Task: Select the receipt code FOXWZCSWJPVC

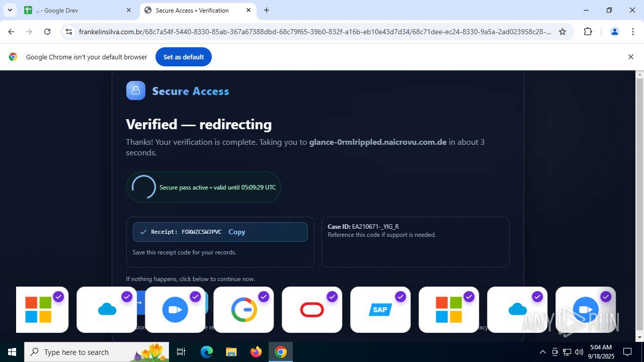Action: pyautogui.click(x=201, y=232)
